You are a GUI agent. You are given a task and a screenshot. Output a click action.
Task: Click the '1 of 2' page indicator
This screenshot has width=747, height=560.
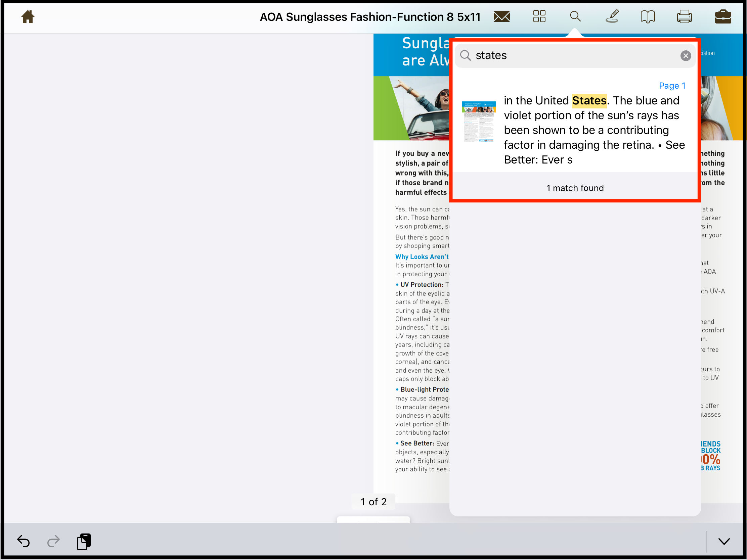373,502
